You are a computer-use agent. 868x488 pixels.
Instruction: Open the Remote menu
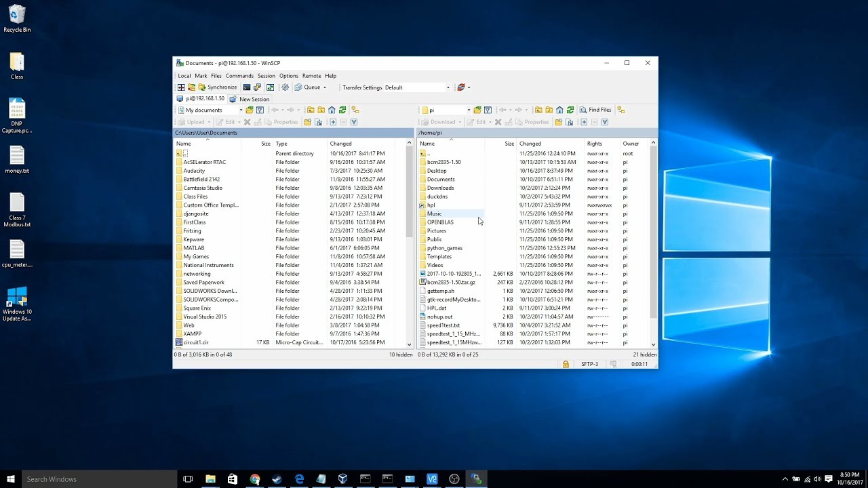(312, 76)
